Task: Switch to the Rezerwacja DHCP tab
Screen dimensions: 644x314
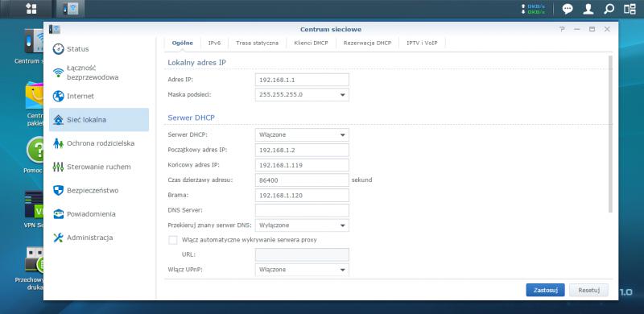Action: click(x=367, y=43)
